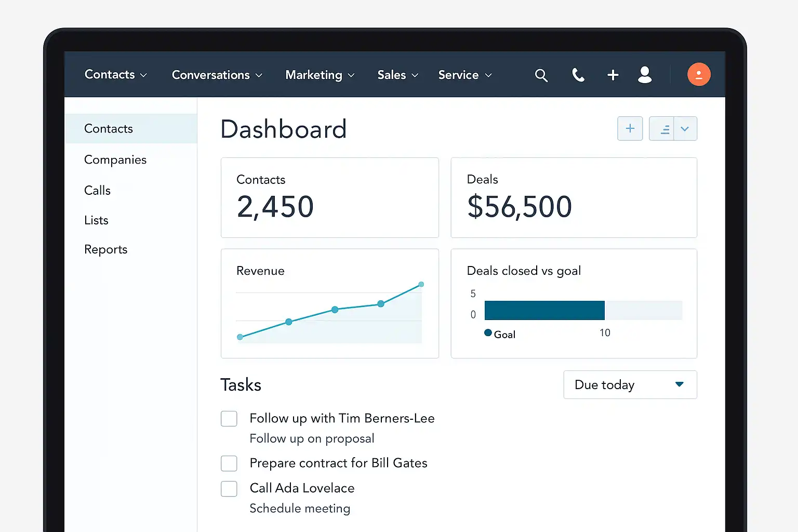Screen dimensions: 798x532
Task: Click the dashboard filter lines icon
Action: [663, 129]
